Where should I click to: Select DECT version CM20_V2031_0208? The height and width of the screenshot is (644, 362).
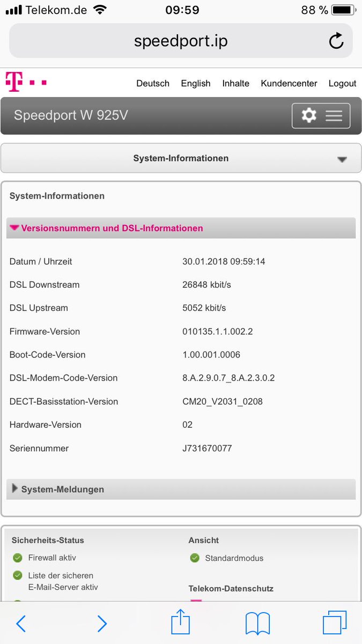click(223, 401)
